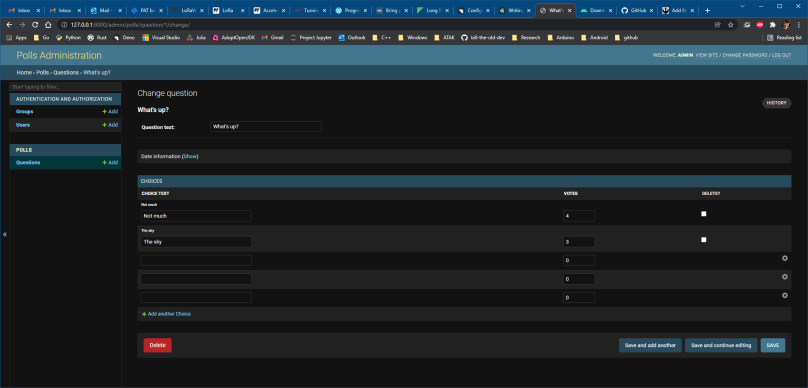Image resolution: width=808 pixels, height=388 pixels.
Task: Remove the first empty choice row
Action: pyautogui.click(x=785, y=258)
